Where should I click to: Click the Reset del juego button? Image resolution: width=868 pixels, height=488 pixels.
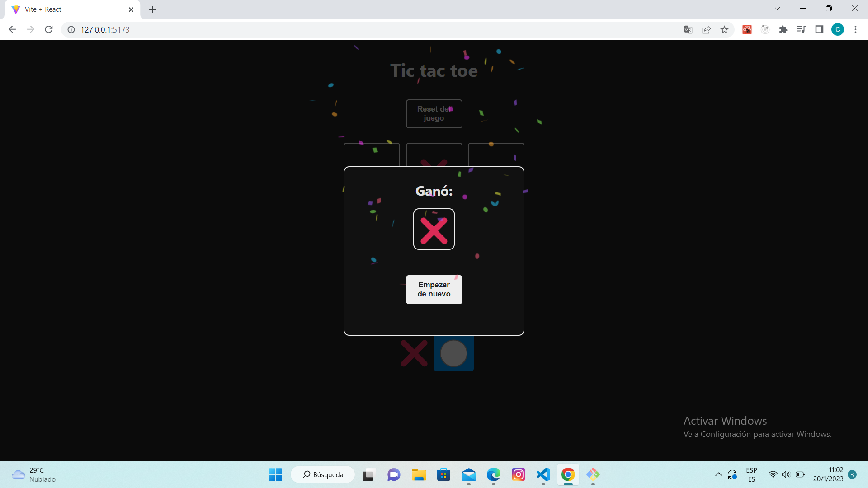click(x=434, y=113)
